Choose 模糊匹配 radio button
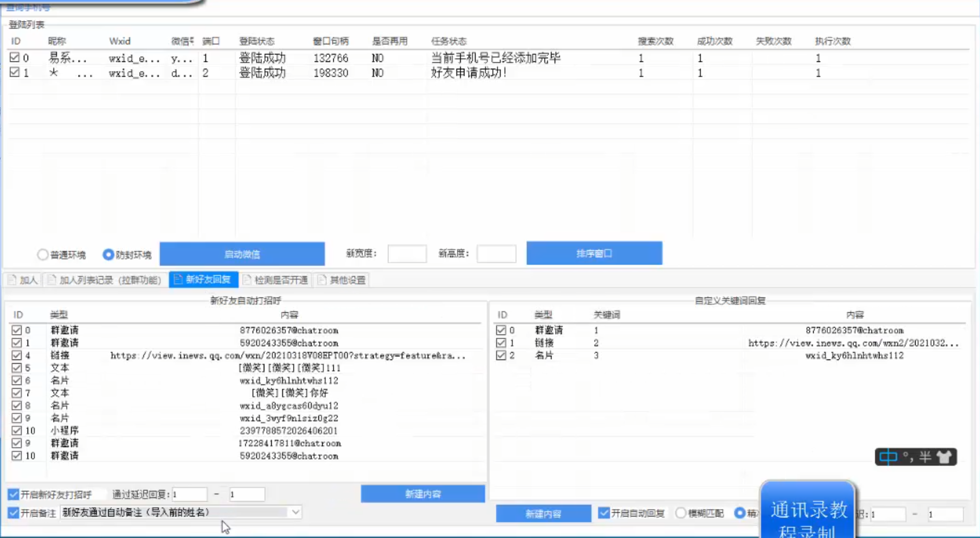This screenshot has width=980, height=538. [680, 513]
